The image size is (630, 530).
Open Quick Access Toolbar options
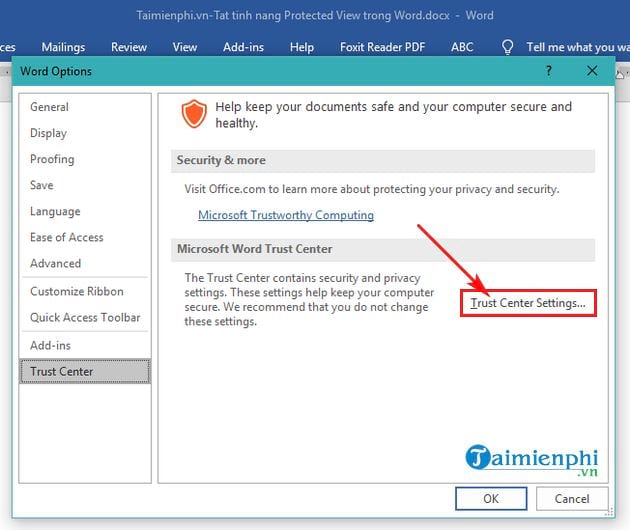[85, 317]
